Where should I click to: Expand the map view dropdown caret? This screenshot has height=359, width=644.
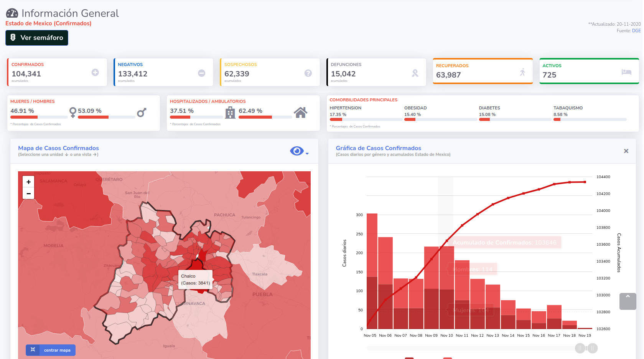[307, 154]
